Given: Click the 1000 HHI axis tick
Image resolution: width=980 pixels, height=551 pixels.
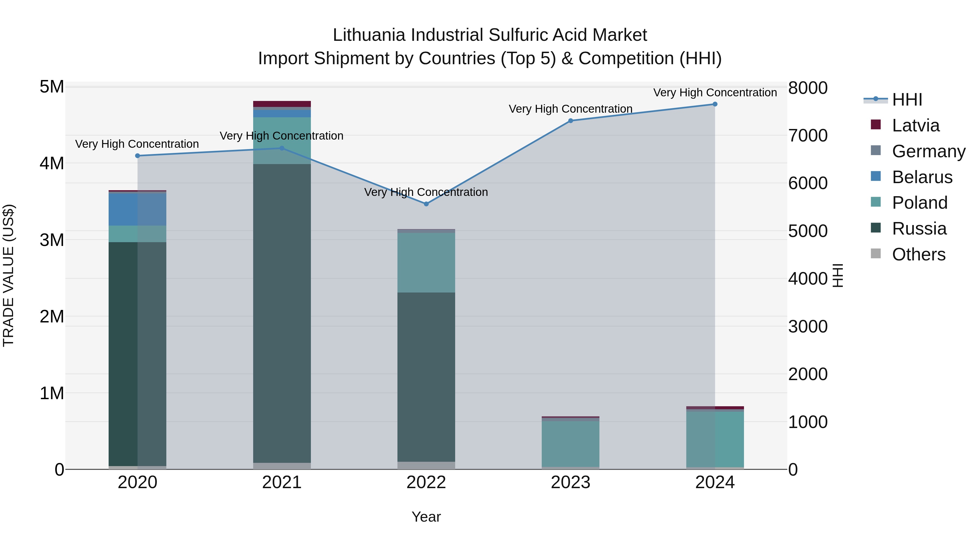Looking at the screenshot, I should pos(808,422).
